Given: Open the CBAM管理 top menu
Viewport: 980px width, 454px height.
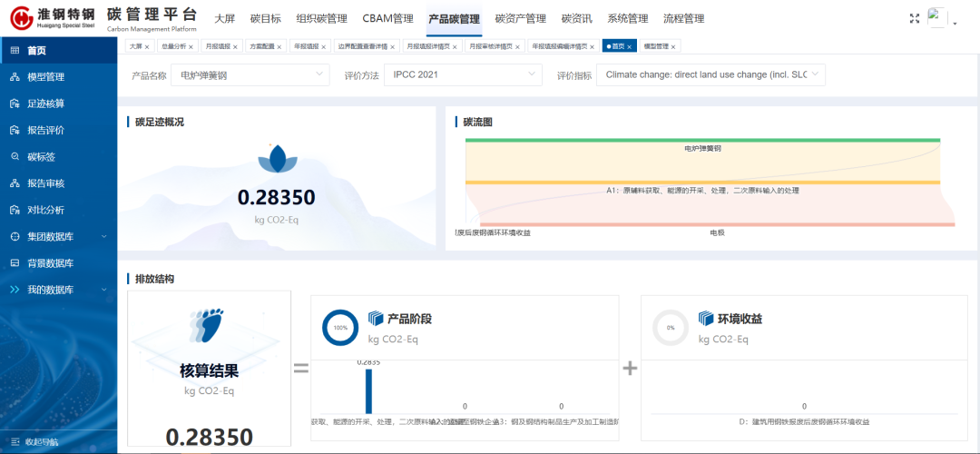Looking at the screenshot, I should pyautogui.click(x=387, y=19).
